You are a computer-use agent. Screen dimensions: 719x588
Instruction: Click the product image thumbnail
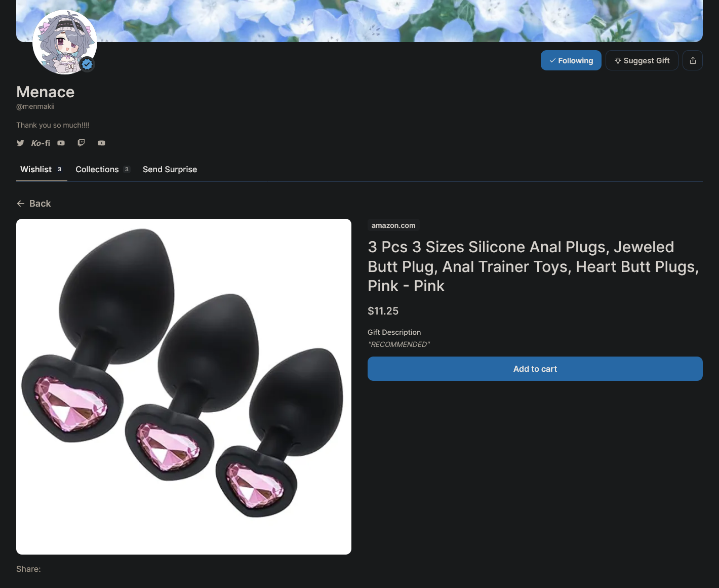pyautogui.click(x=184, y=386)
